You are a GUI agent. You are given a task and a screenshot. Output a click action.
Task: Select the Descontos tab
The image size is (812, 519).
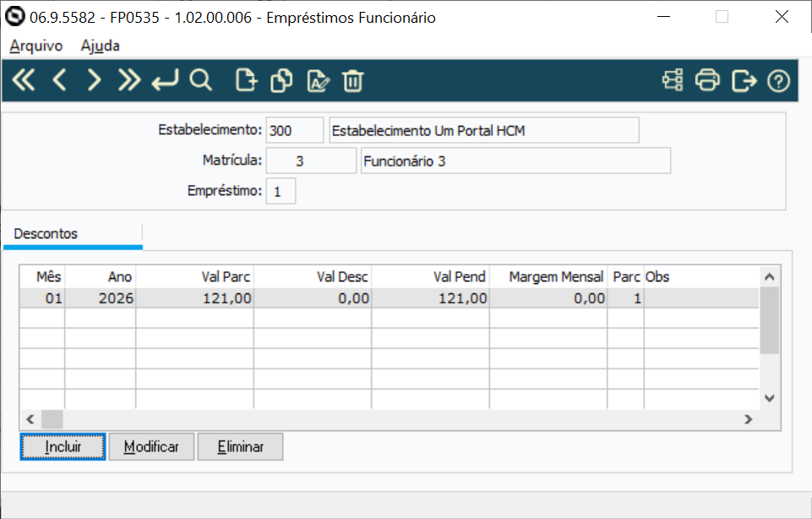tap(73, 234)
